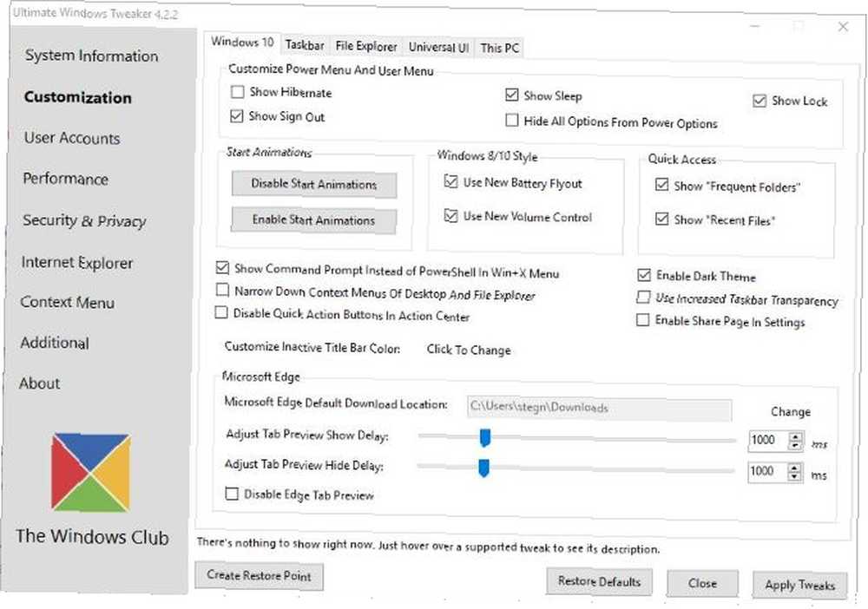Click the "Adjust Tab Preview Hide Delay:" label

click(x=304, y=465)
